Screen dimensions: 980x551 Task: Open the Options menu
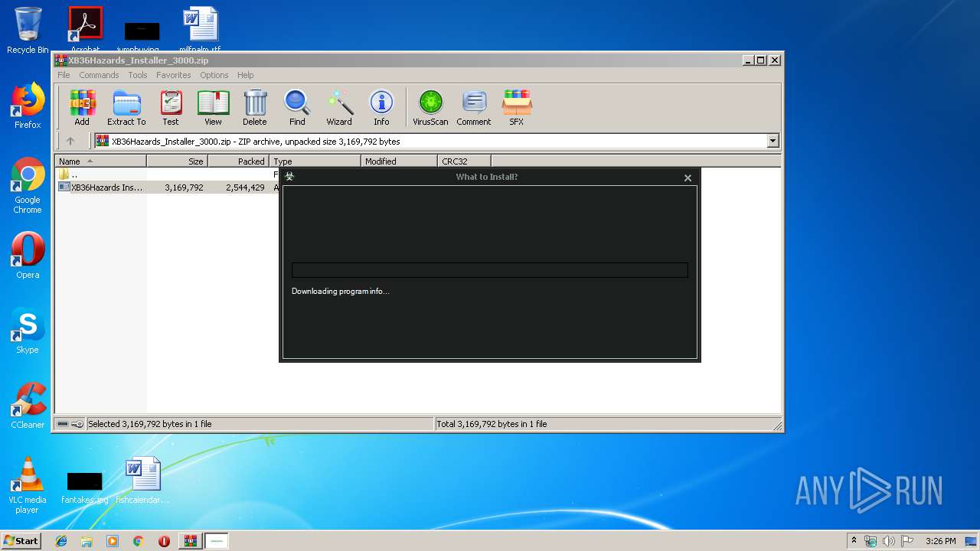coord(214,75)
